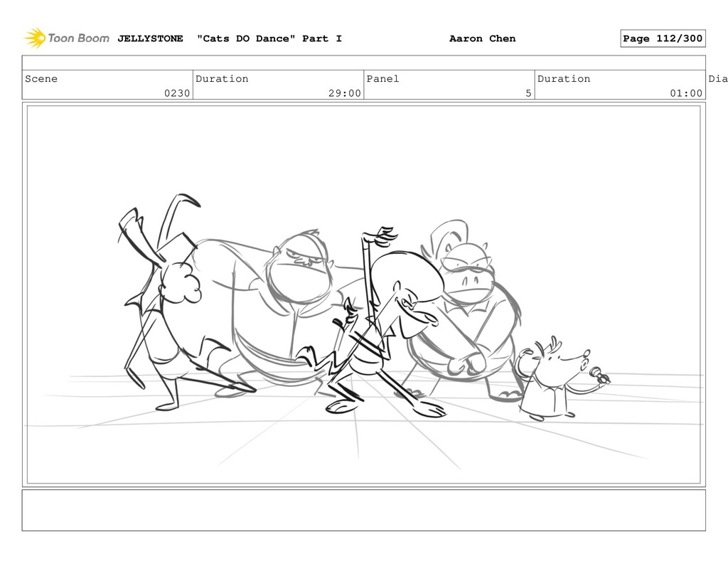Select scene number 0230
The height and width of the screenshot is (564, 728).
[x=177, y=93]
